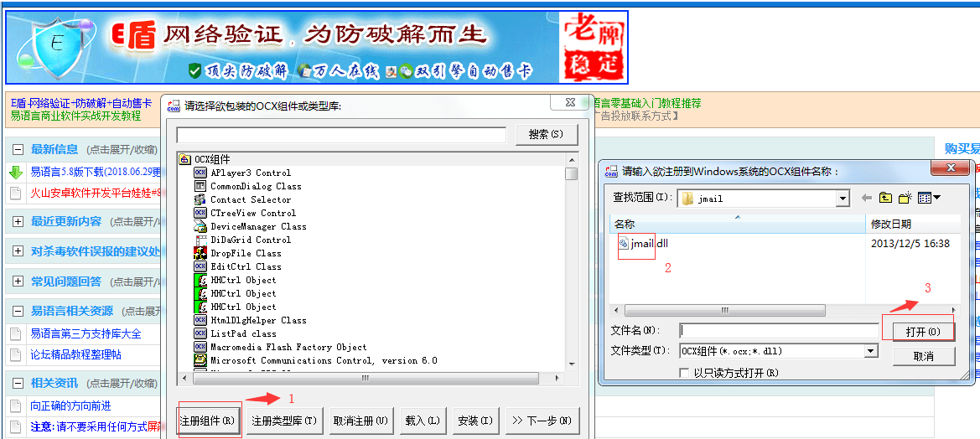The image size is (980, 439).
Task: Collapse the 易语言相关资源 section
Action: tap(18, 311)
